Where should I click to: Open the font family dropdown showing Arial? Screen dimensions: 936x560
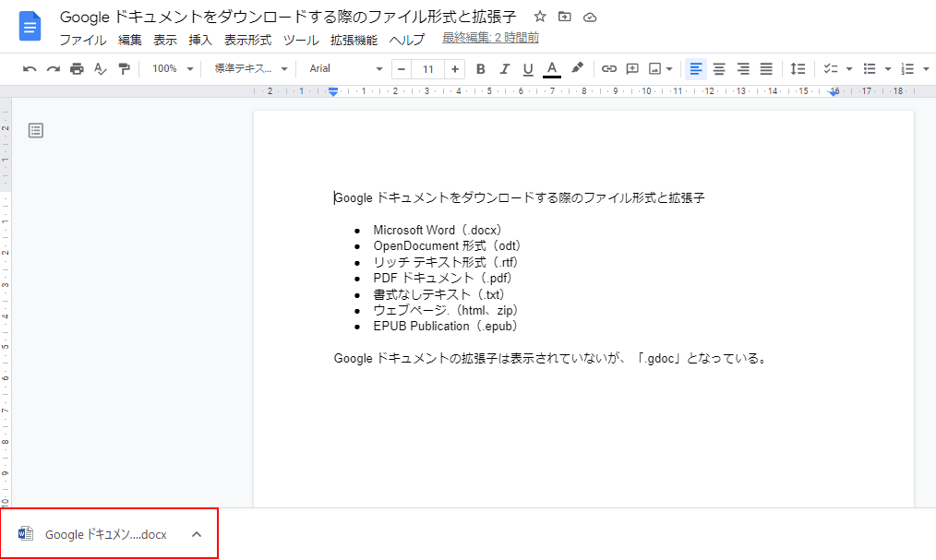pyautogui.click(x=343, y=68)
